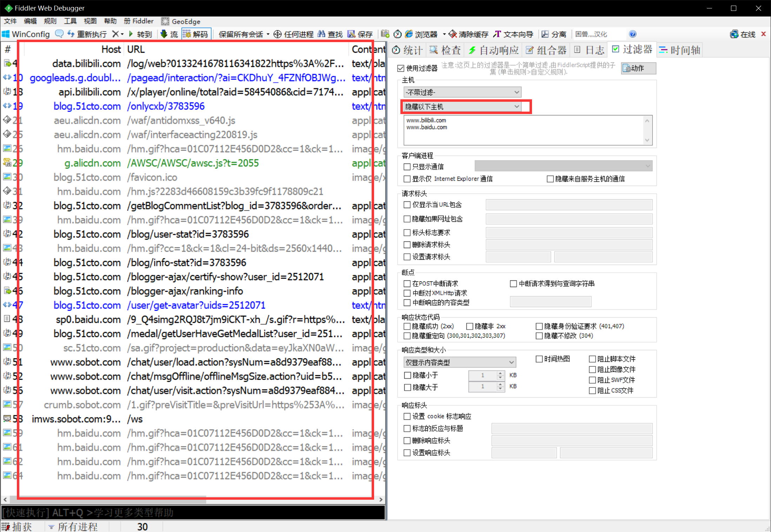This screenshot has height=532, width=771.
Task: Switch to the 自动响应 tab
Action: (x=494, y=50)
